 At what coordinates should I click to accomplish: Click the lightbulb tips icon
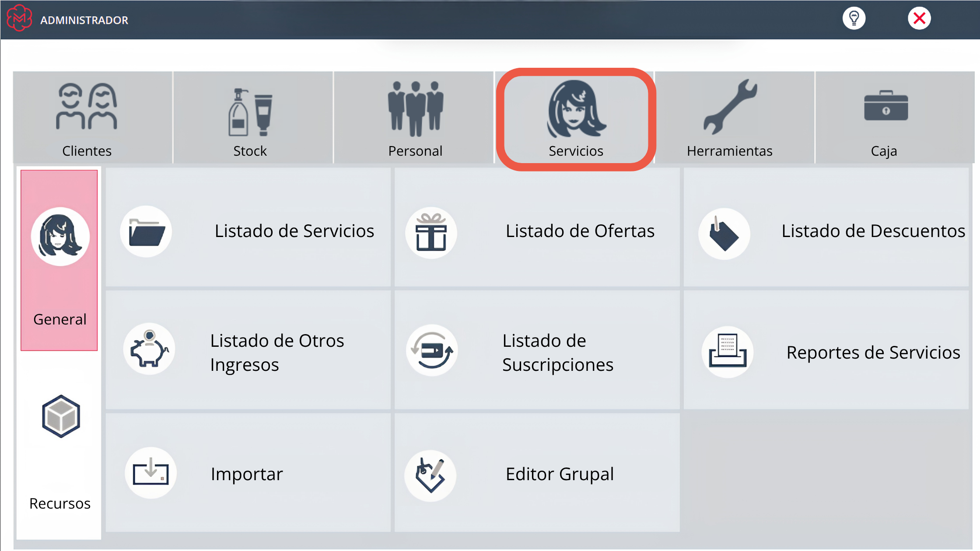854,18
